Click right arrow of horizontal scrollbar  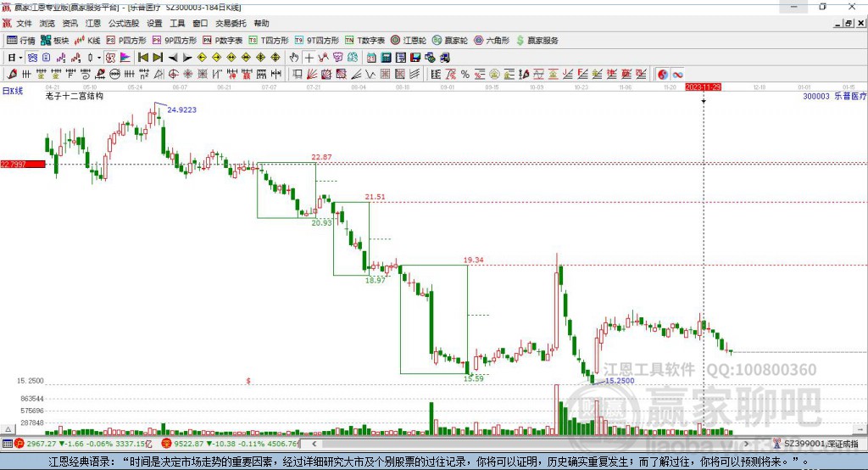tap(746, 444)
